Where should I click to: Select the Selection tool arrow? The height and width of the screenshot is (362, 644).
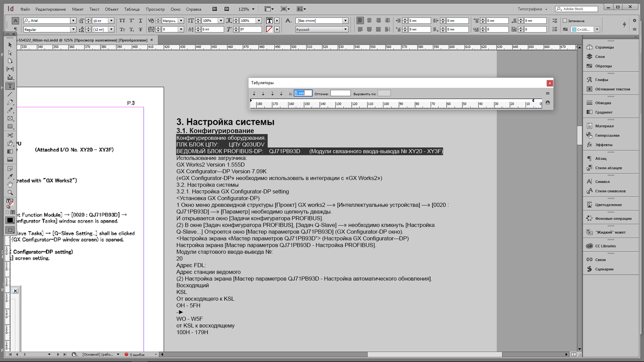(x=10, y=45)
